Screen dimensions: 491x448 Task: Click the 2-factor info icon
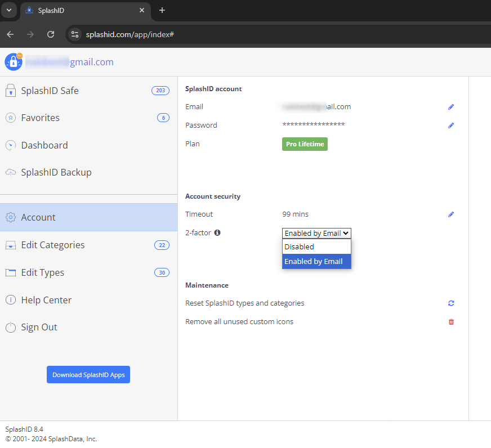217,232
